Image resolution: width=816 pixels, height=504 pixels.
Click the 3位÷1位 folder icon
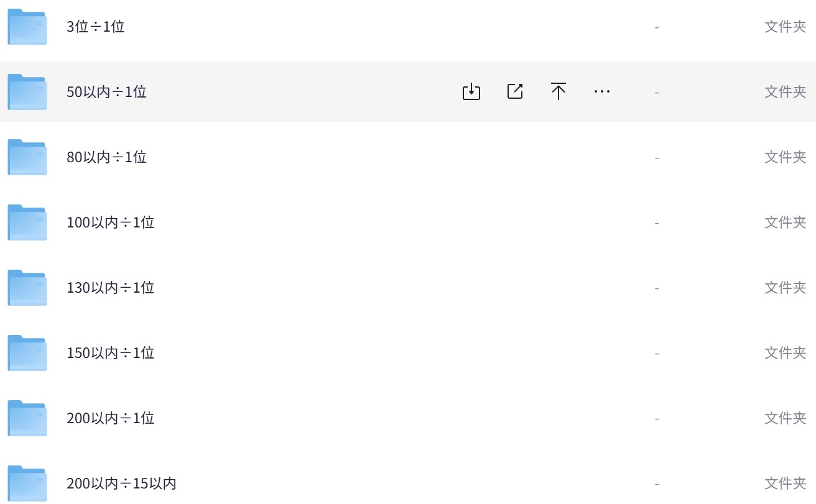[x=27, y=27]
